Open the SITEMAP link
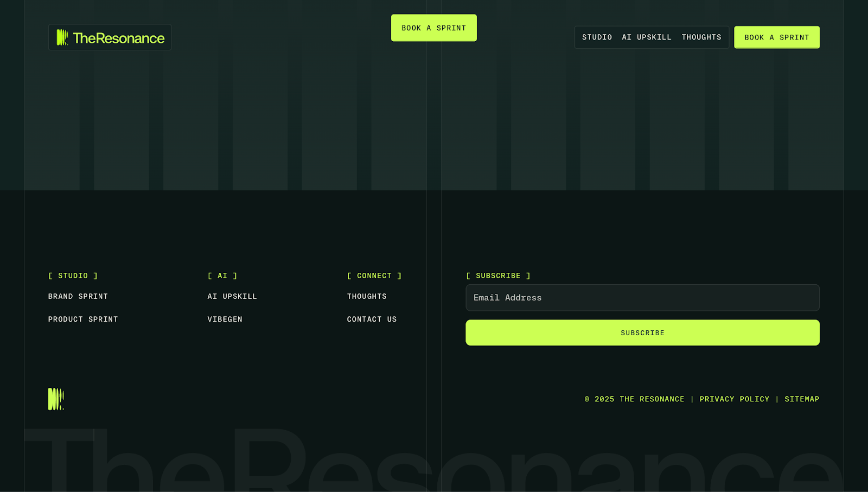 click(802, 399)
